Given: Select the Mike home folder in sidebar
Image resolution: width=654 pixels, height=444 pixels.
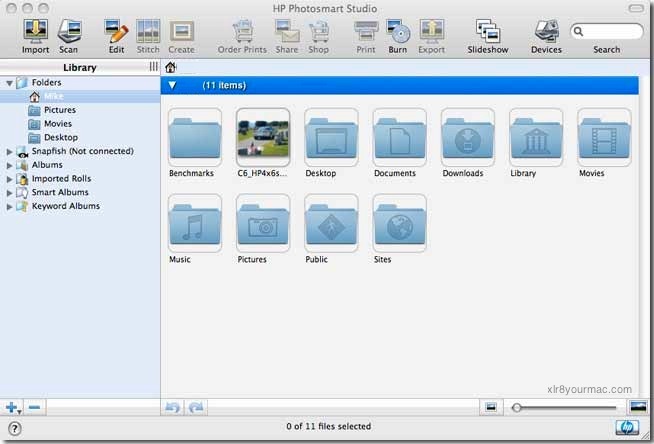Looking at the screenshot, I should coord(80,97).
